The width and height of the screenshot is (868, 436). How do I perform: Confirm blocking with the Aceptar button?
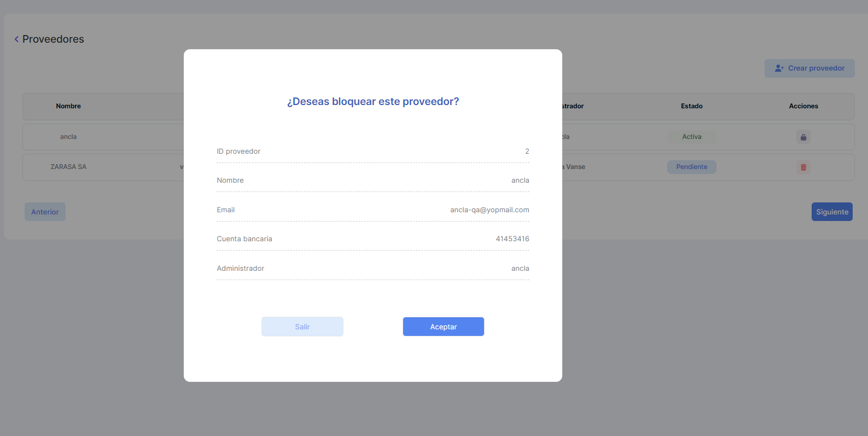point(443,327)
